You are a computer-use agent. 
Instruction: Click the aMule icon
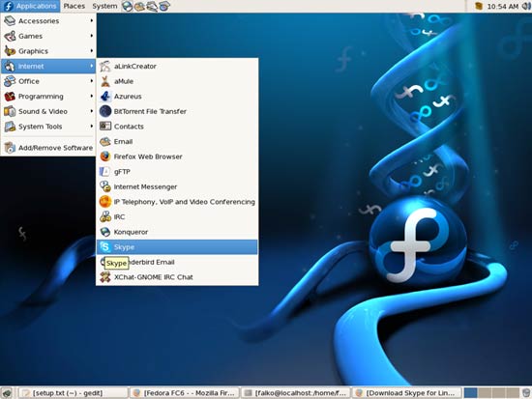point(105,81)
